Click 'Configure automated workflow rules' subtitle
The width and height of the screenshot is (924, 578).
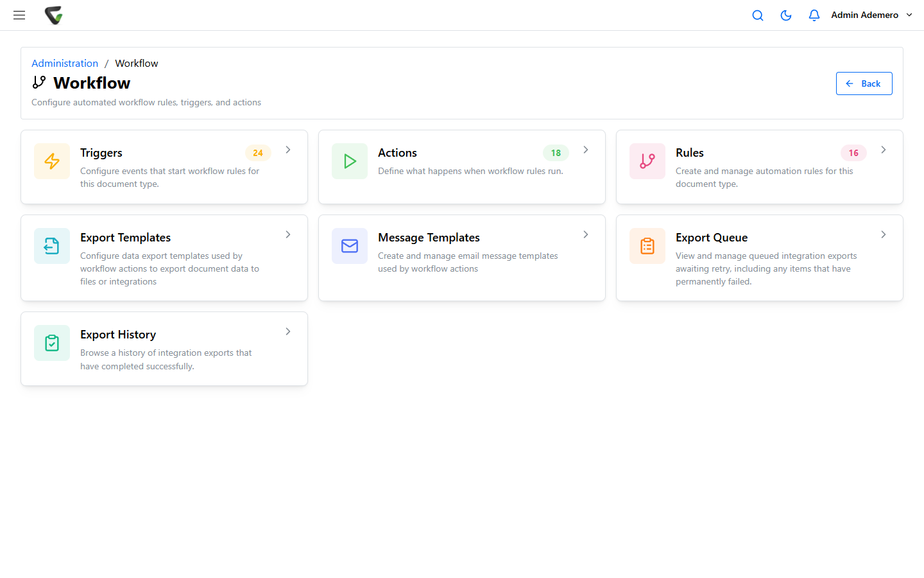pyautogui.click(x=146, y=102)
